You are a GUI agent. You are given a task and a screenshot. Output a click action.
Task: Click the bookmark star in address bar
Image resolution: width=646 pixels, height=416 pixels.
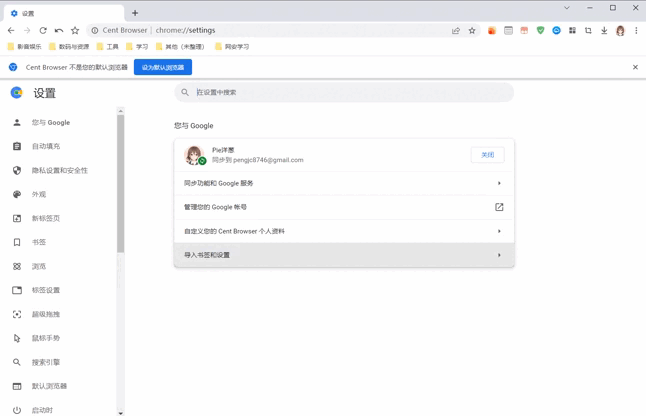[x=472, y=30]
